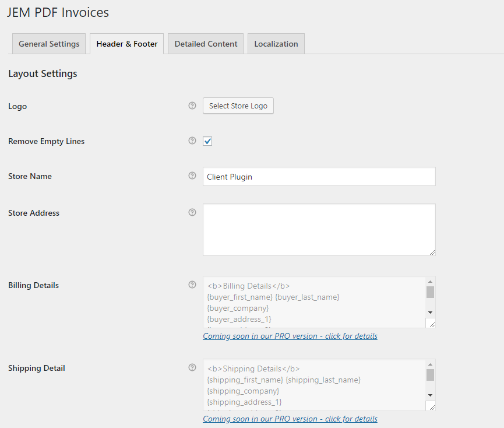
Task: Click Billing Details scrollbar up arrow
Action: click(430, 282)
